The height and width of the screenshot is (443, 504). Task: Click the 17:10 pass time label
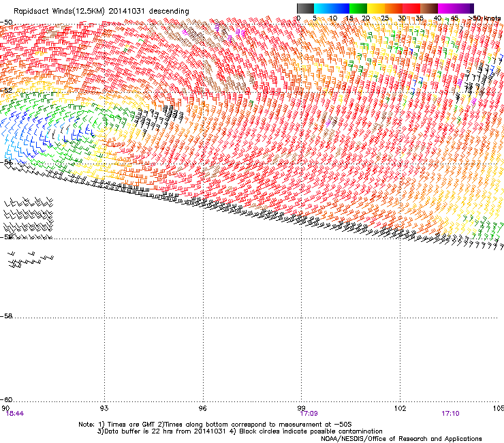click(451, 414)
